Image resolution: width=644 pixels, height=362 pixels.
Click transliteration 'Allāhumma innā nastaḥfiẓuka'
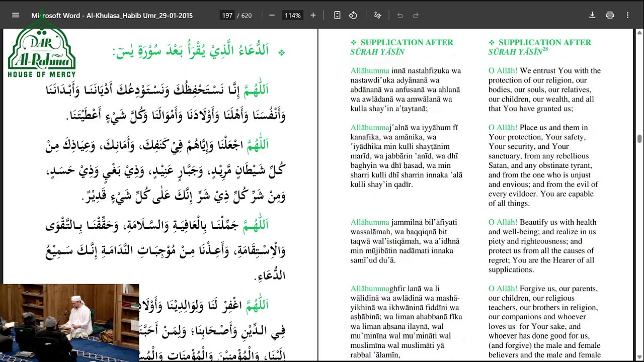pyautogui.click(x=406, y=89)
